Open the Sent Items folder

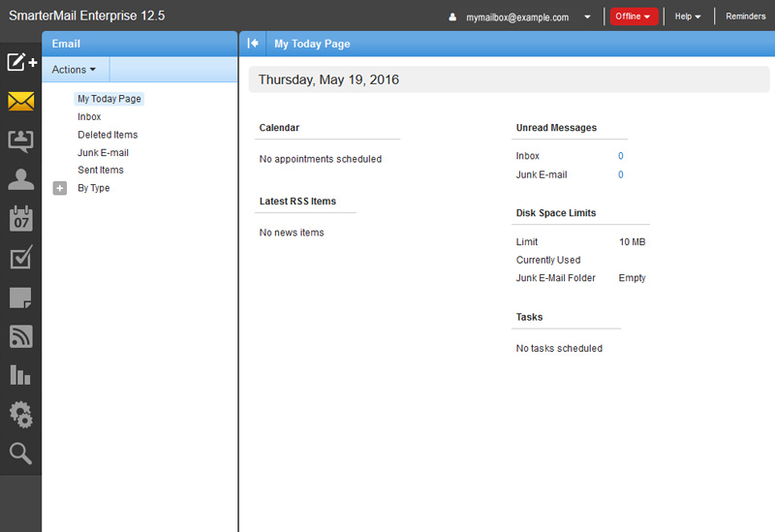coord(101,171)
